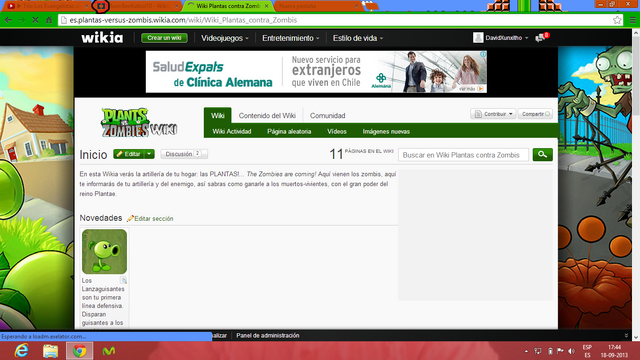This screenshot has width=640, height=360.
Task: Select the Wiki navigation tab
Action: [218, 116]
